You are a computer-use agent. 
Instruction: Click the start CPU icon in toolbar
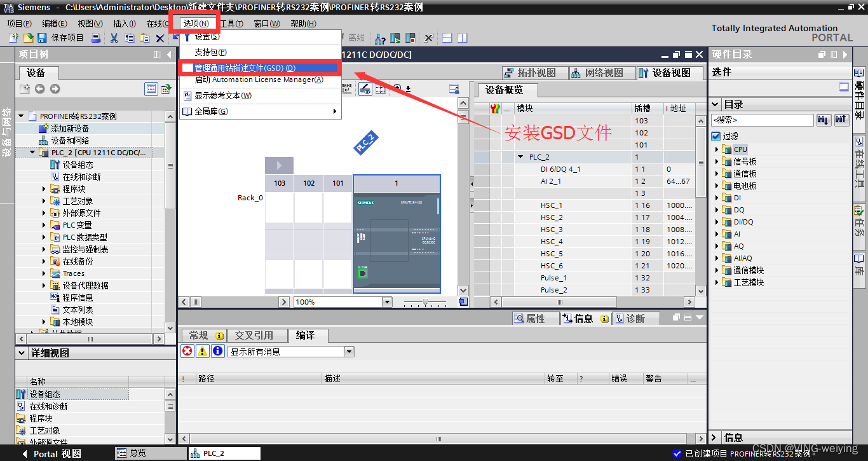(x=395, y=38)
